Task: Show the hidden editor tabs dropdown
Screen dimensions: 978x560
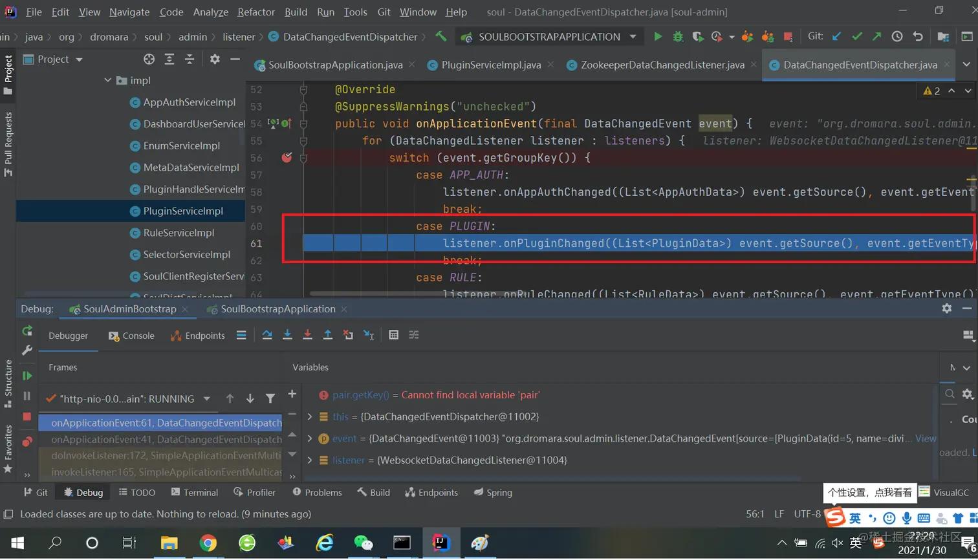Action: point(966,65)
